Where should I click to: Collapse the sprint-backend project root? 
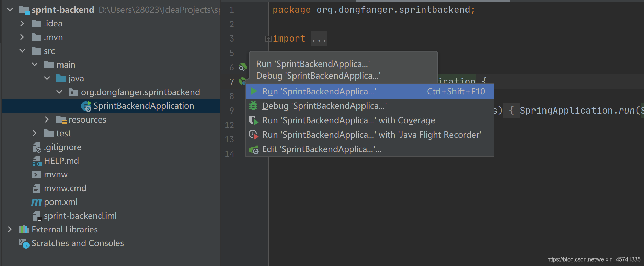(10, 10)
